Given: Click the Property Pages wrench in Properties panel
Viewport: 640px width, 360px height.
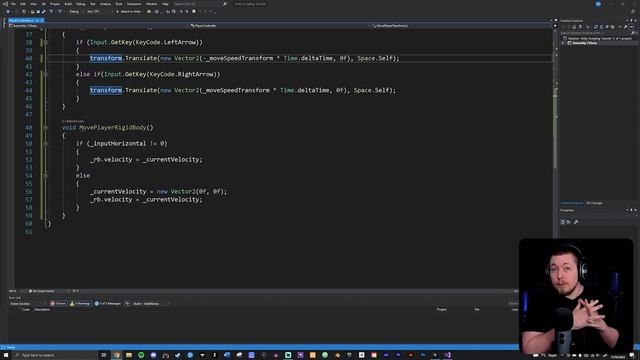Looking at the screenshot, I should coord(576,222).
